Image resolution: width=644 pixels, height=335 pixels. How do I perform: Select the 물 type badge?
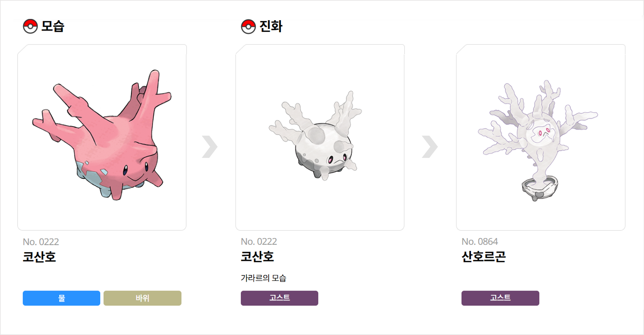coord(61,298)
